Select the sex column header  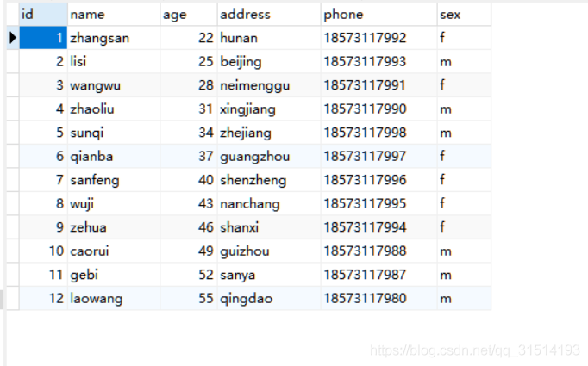[464, 15]
